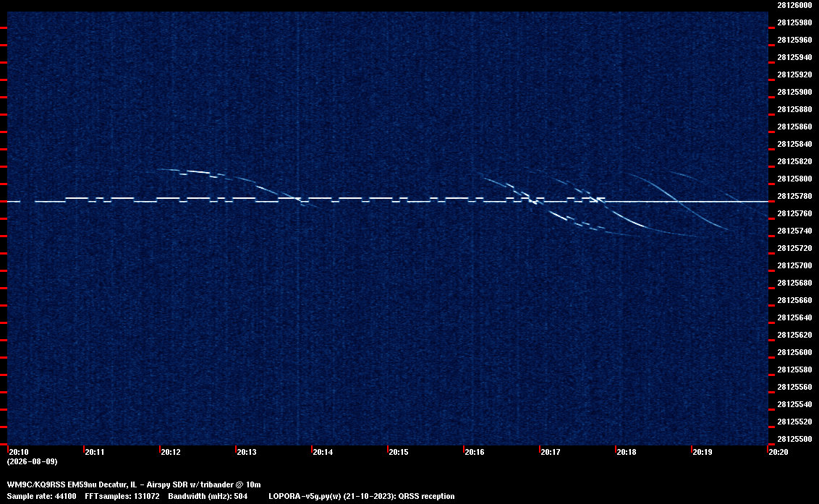Click the 28125620 frequency label
Viewport: 819px width, 504px height.
(x=794, y=335)
